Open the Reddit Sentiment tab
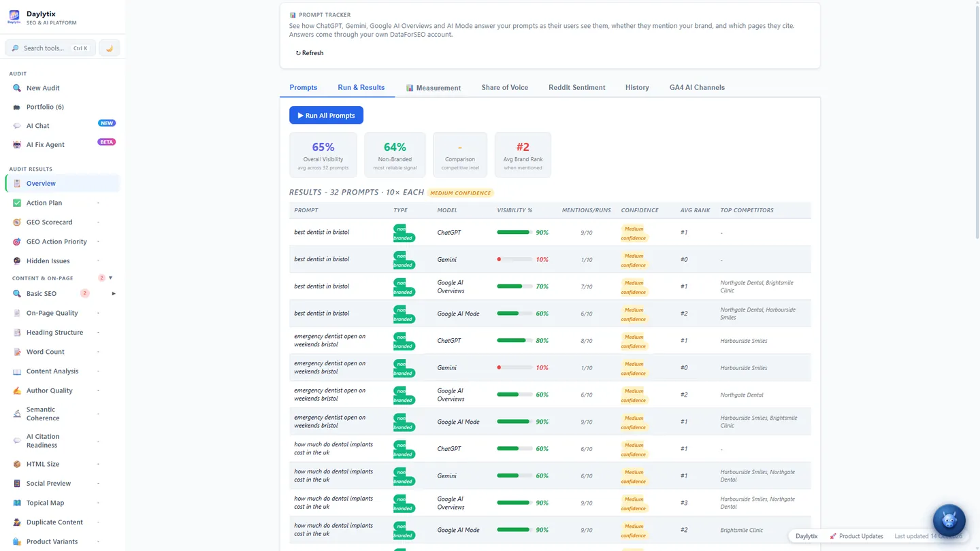This screenshot has height=551, width=980. [x=577, y=87]
